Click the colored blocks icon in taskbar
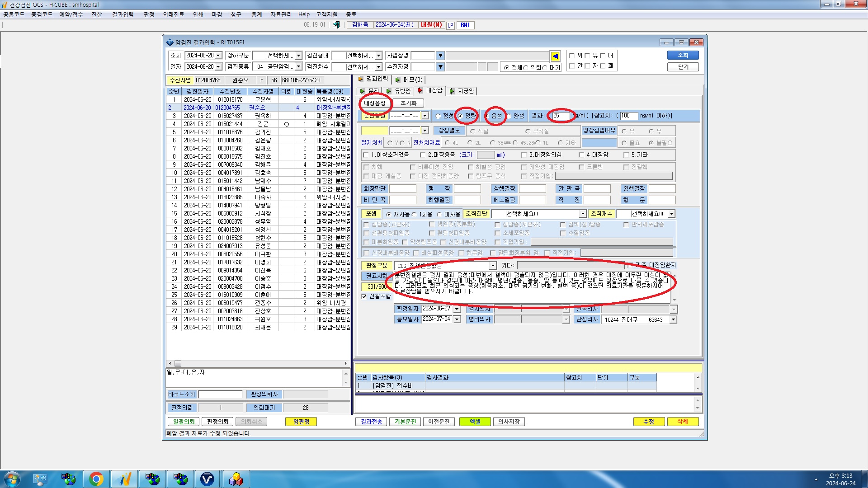Image resolution: width=868 pixels, height=488 pixels. point(236,479)
